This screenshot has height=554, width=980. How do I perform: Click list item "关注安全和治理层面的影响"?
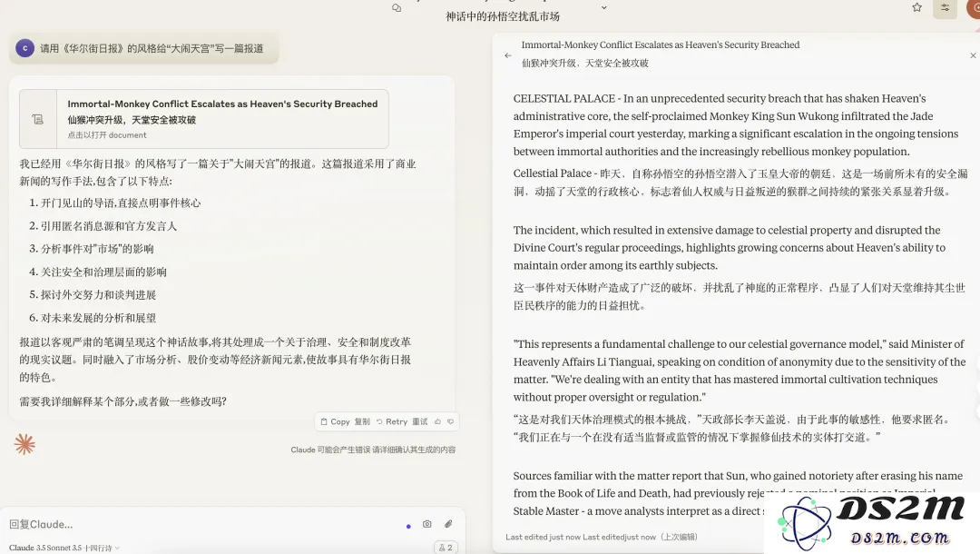click(x=103, y=272)
